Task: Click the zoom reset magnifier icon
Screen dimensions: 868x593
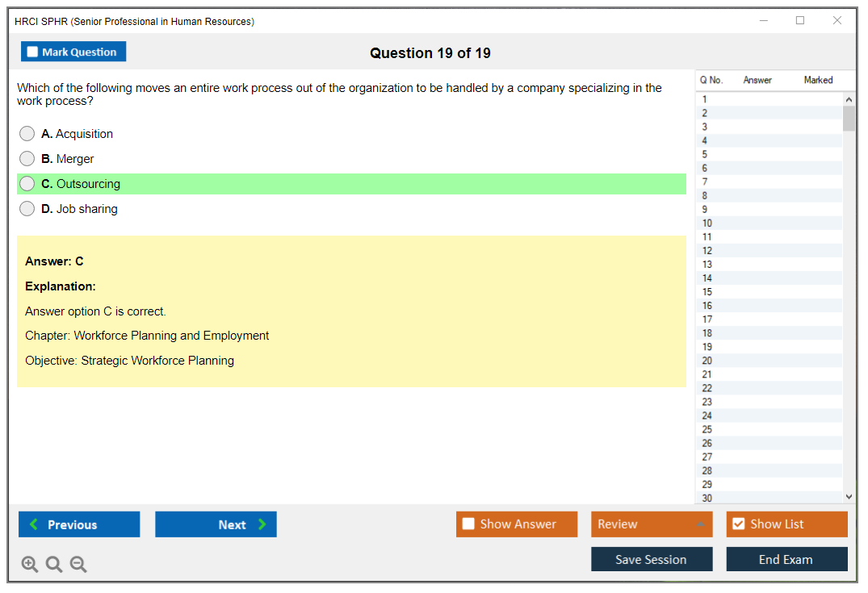Action: click(54, 565)
